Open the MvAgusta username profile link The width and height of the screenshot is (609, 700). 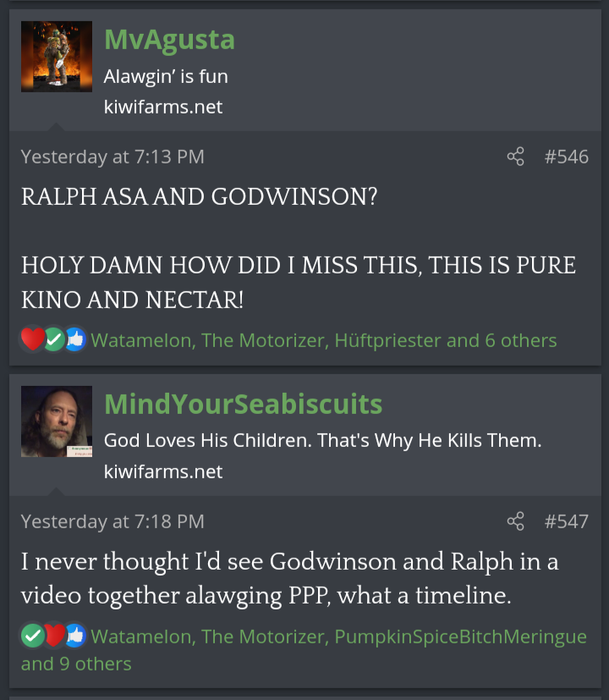coord(169,40)
